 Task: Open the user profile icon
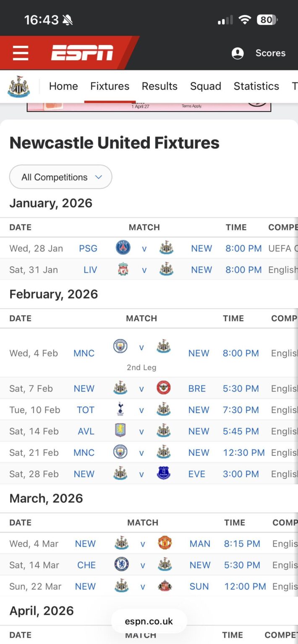(x=237, y=53)
